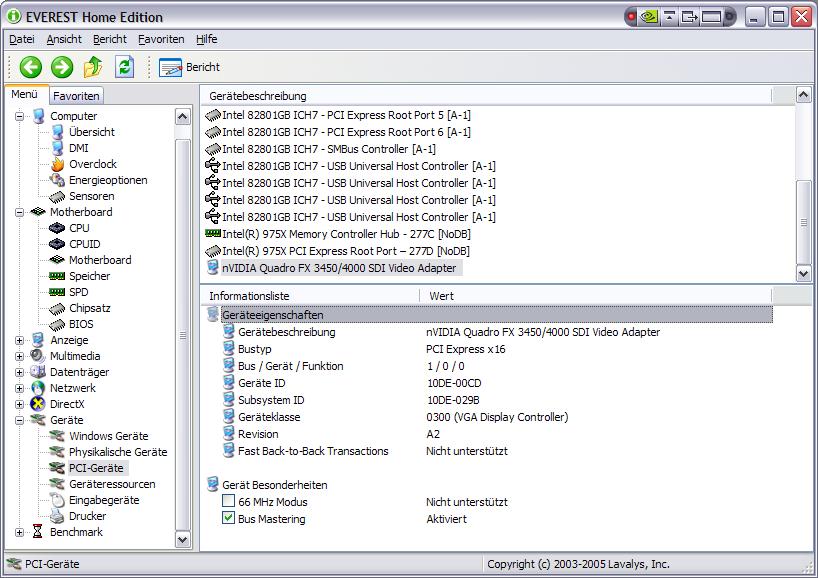
Task: Select the Motherboard child item icon
Action: [57, 260]
